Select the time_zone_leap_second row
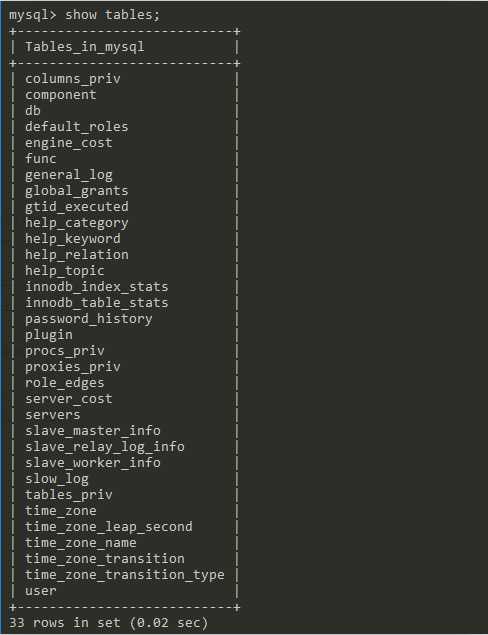The height and width of the screenshot is (635, 488). [109, 527]
